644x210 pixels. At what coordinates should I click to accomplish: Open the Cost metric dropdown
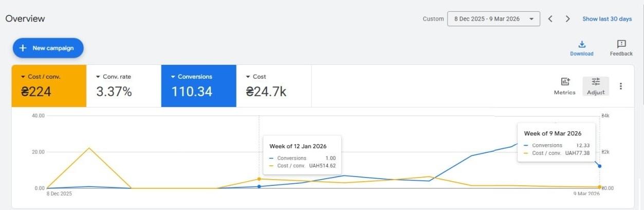tap(255, 77)
